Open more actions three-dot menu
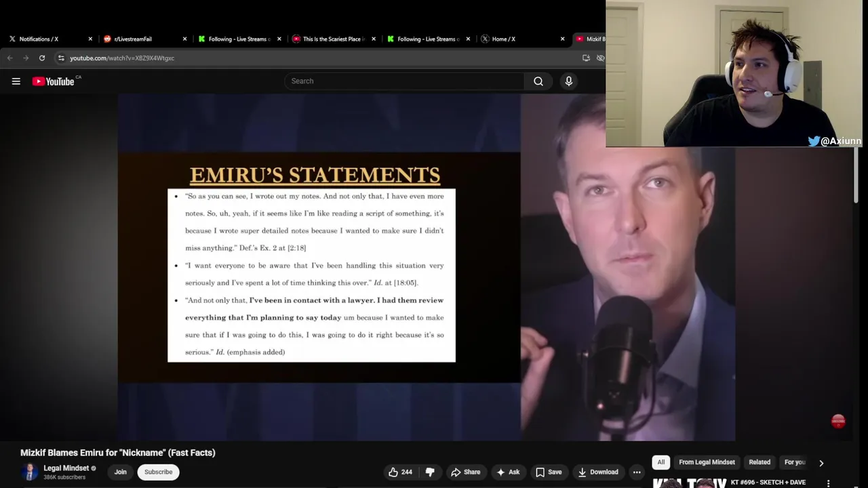 636,472
